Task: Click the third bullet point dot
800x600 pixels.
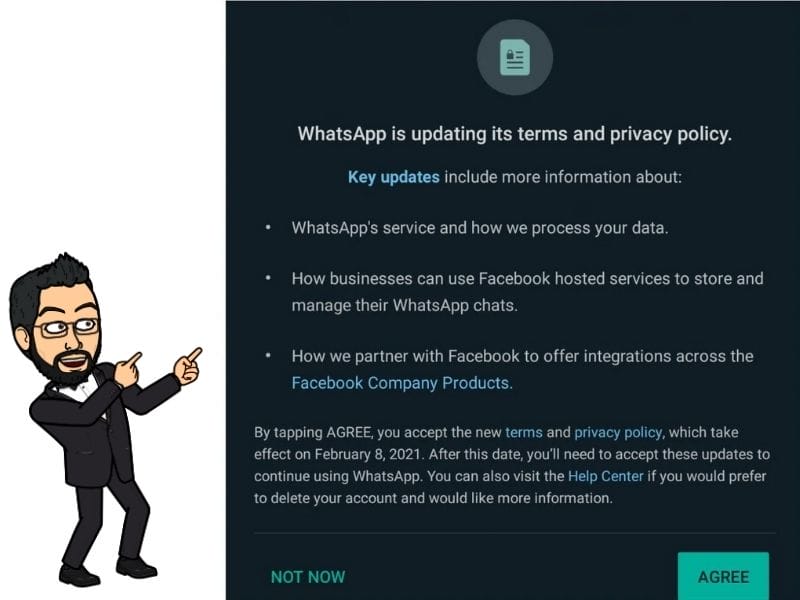Action: tap(268, 356)
